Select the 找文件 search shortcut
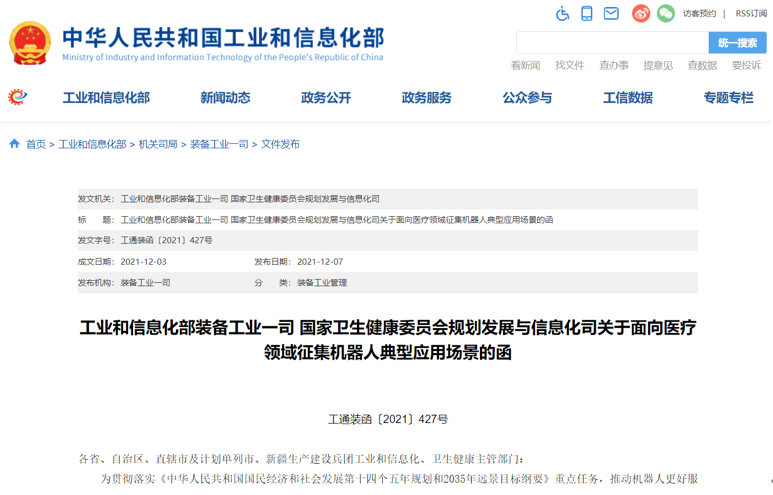This screenshot has height=495, width=773. click(x=569, y=66)
